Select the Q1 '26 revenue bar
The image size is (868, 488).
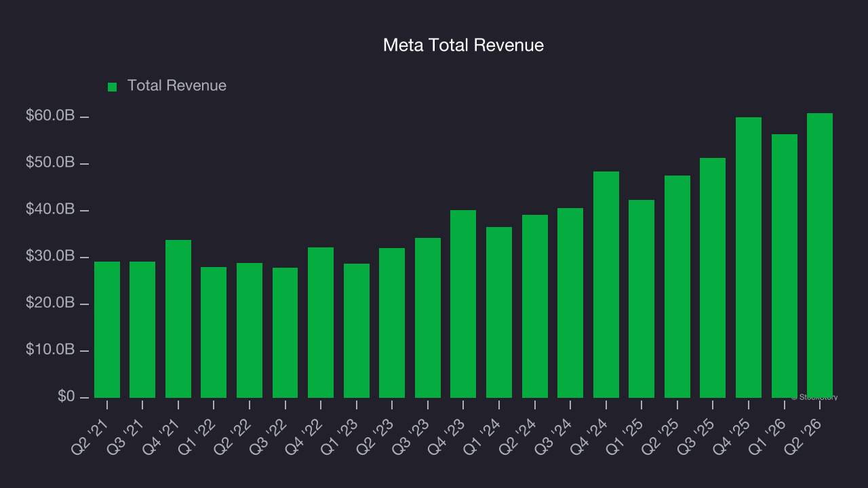coord(785,266)
